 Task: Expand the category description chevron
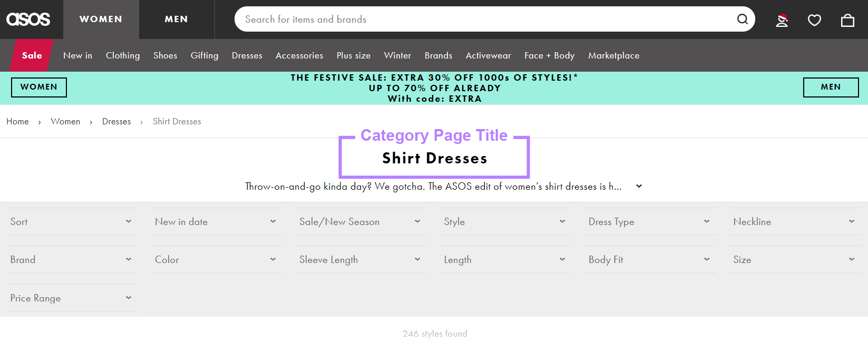(x=639, y=186)
